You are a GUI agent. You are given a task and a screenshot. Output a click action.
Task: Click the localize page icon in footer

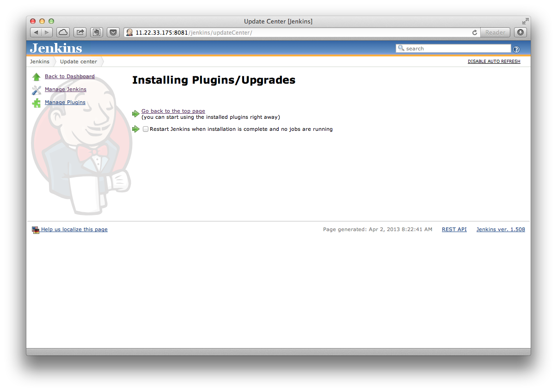[36, 230]
